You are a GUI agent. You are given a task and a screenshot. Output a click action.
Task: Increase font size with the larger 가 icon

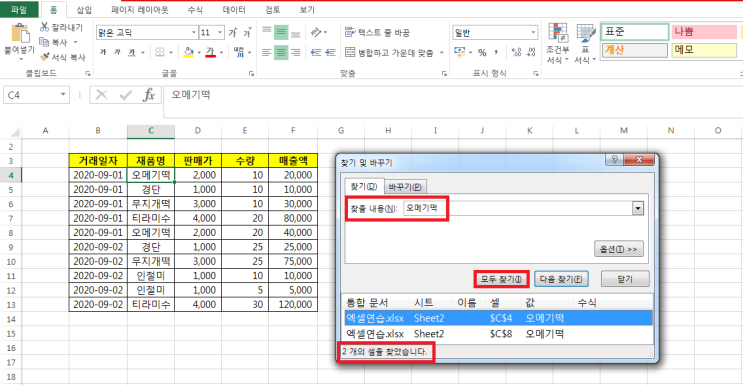tap(232, 33)
